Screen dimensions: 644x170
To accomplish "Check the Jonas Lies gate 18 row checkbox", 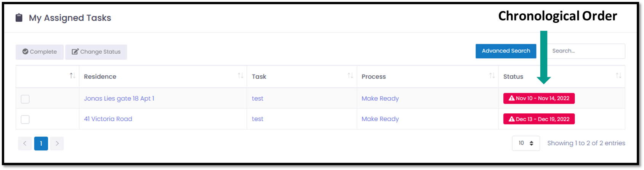I will pos(25,99).
